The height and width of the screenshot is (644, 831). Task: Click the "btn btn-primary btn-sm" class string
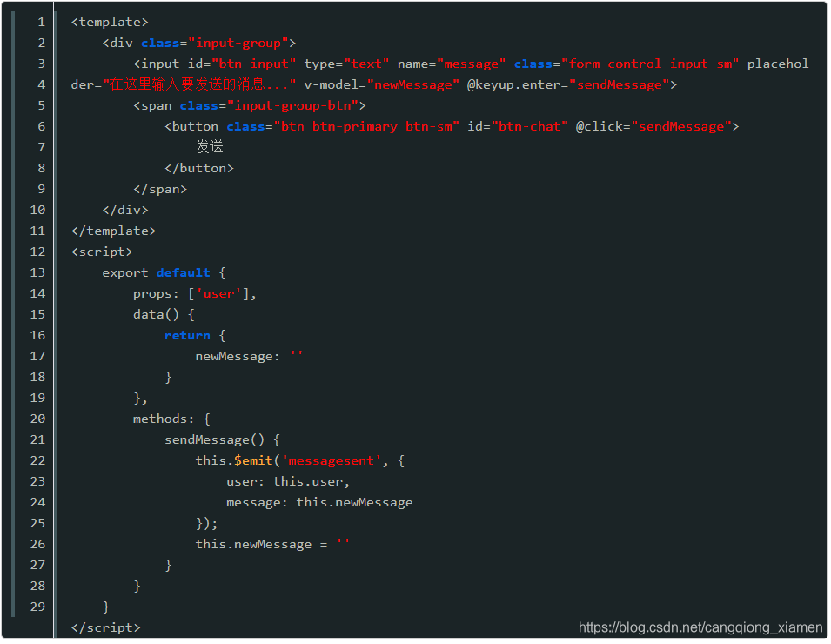click(x=366, y=127)
